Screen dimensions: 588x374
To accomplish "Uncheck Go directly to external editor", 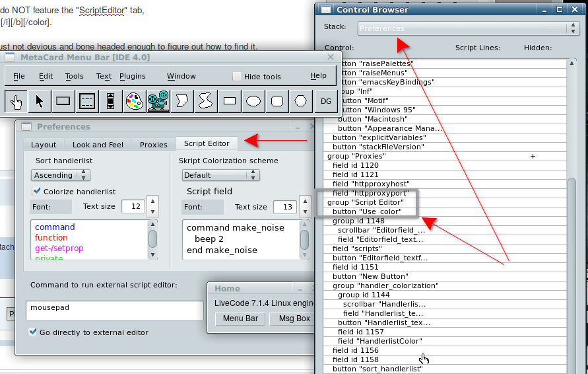I will 33,332.
